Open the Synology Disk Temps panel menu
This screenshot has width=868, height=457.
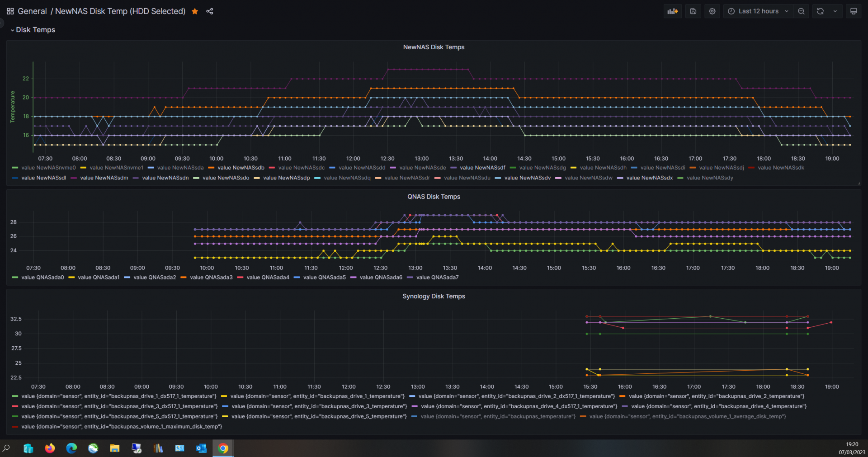[x=434, y=296]
